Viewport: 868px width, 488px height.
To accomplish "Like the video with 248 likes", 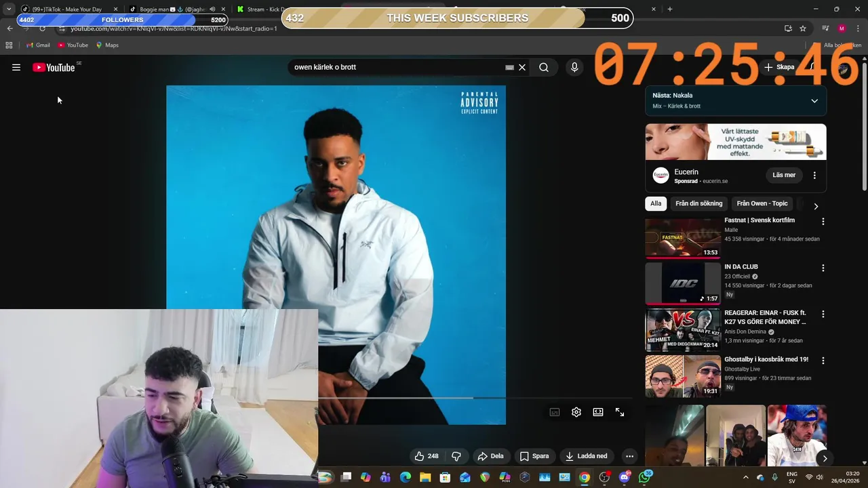I will (427, 456).
